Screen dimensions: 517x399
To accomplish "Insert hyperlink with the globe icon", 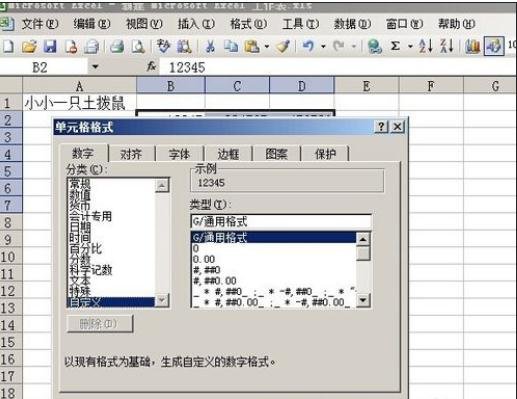I will 375,46.
